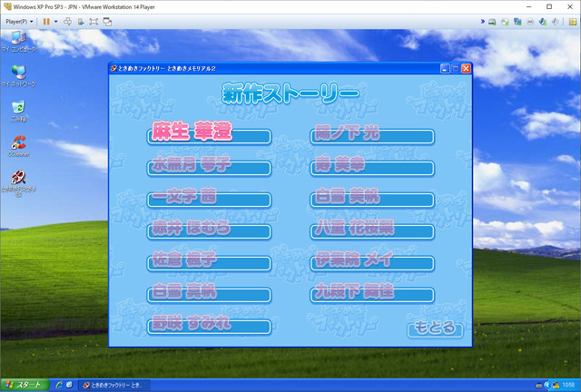Viewport: 581px width, 392px height.
Task: Choose the 野咲 すみれ story button
Action: point(209,327)
